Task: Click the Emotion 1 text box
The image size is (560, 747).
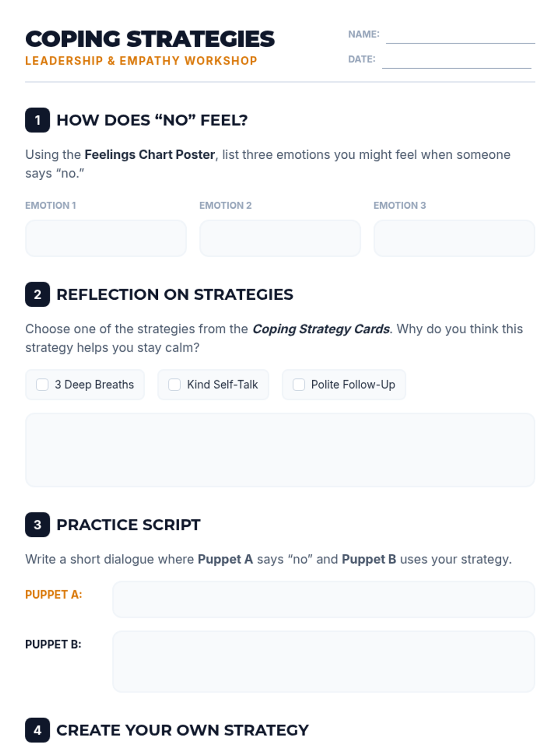Action: tap(106, 239)
